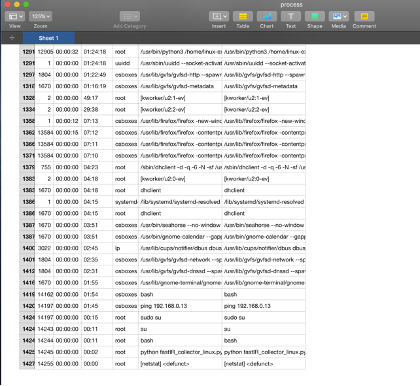Add a new sheet with plus button
The width and height of the screenshot is (420, 386).
(12, 38)
